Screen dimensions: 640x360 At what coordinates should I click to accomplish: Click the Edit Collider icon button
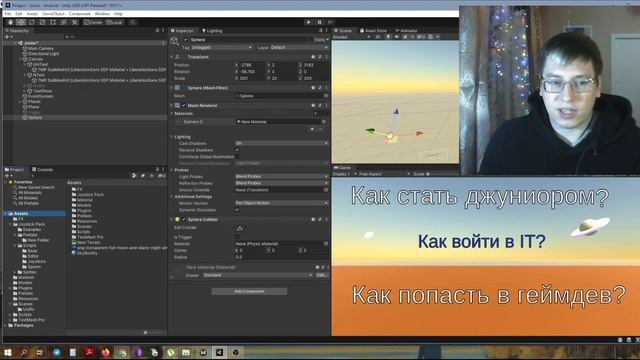[240, 228]
